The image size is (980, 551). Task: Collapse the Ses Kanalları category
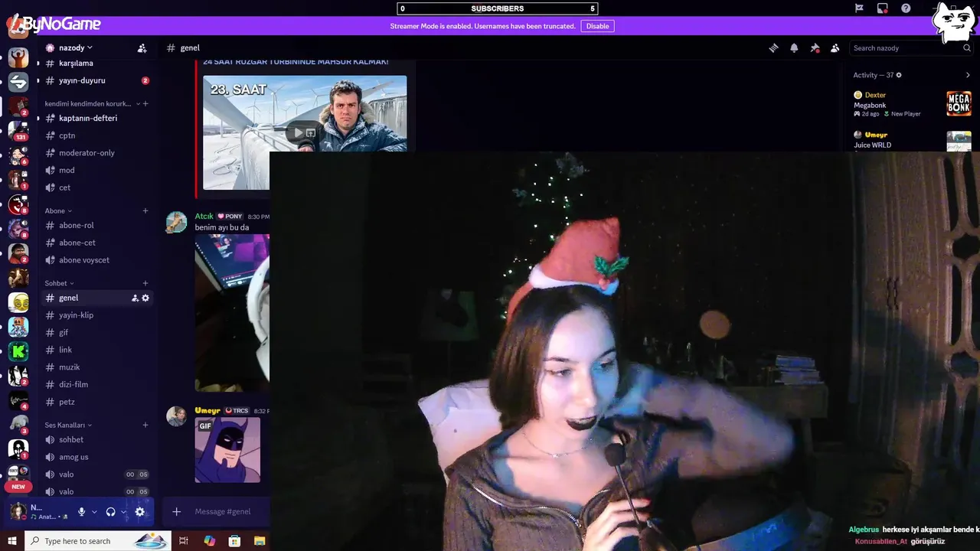68,425
